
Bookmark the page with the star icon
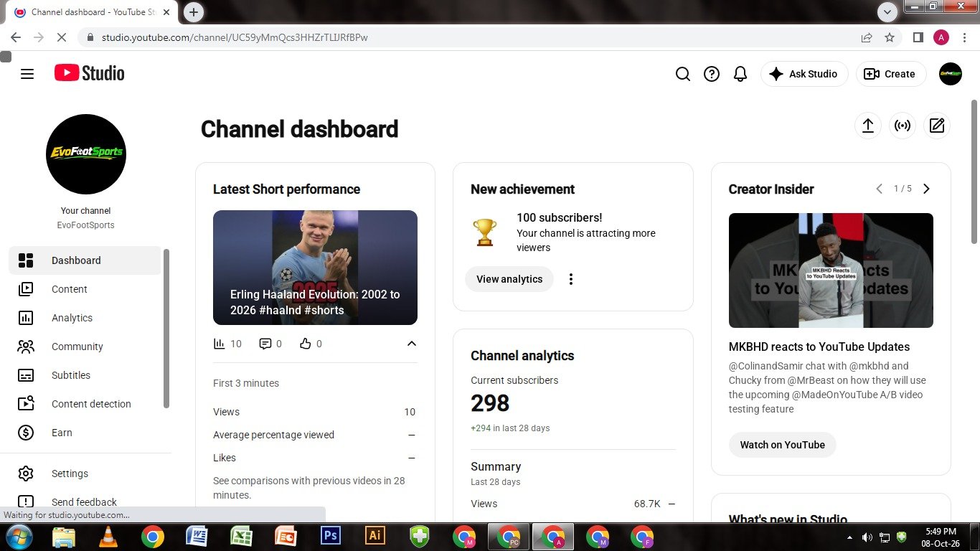pyautogui.click(x=890, y=37)
